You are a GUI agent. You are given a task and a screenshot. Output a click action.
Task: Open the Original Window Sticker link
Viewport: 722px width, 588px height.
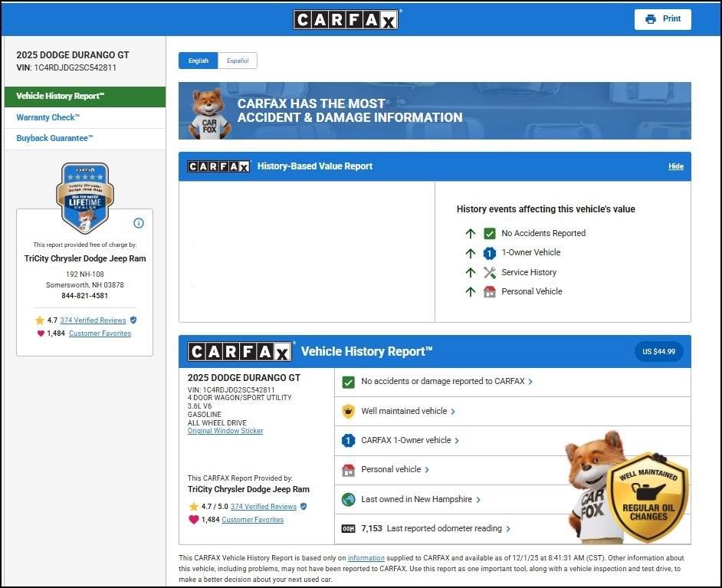225,431
